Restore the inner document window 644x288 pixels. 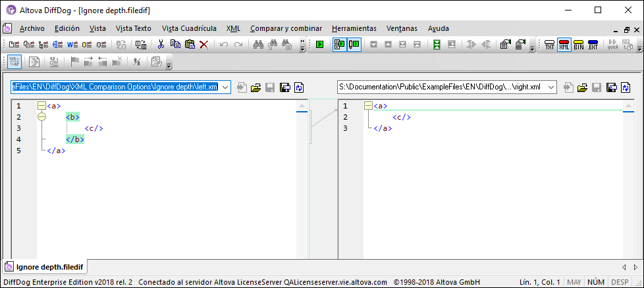pyautogui.click(x=627, y=30)
